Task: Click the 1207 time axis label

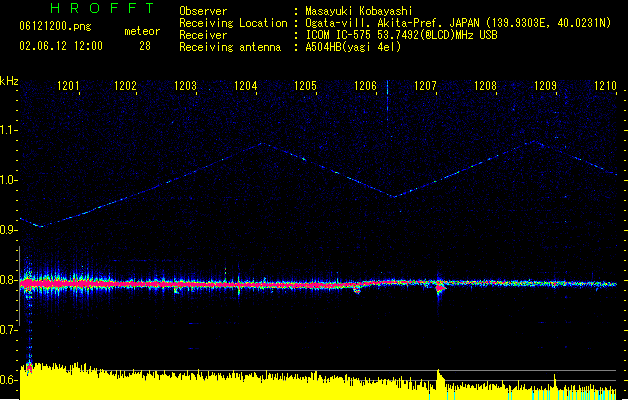Action: [x=425, y=86]
